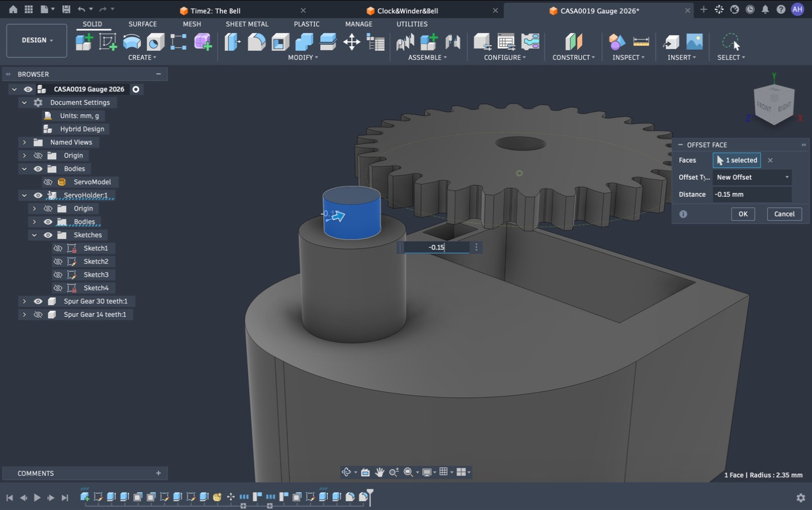Confirm Offset Face with OK
Image resolution: width=812 pixels, height=510 pixels.
(x=743, y=214)
